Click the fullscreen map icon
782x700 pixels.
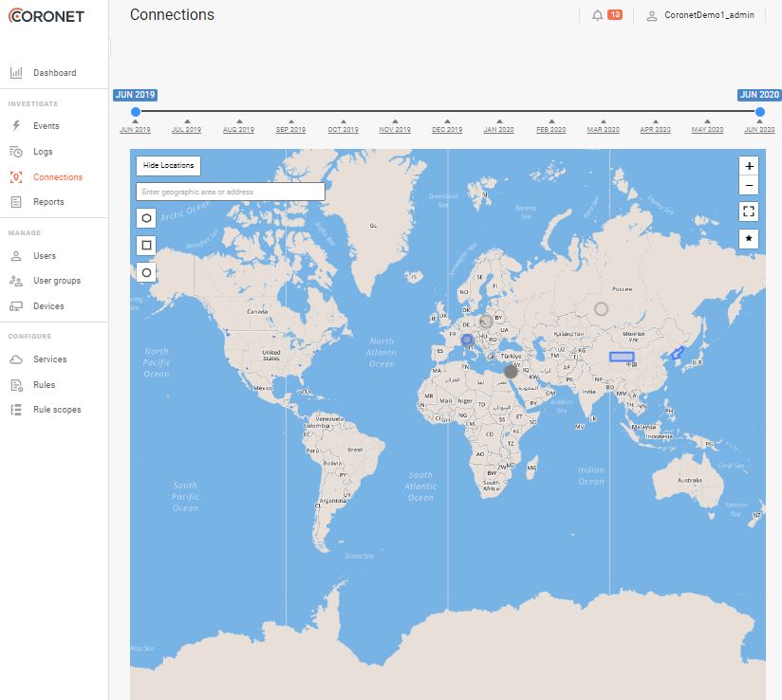(x=749, y=211)
